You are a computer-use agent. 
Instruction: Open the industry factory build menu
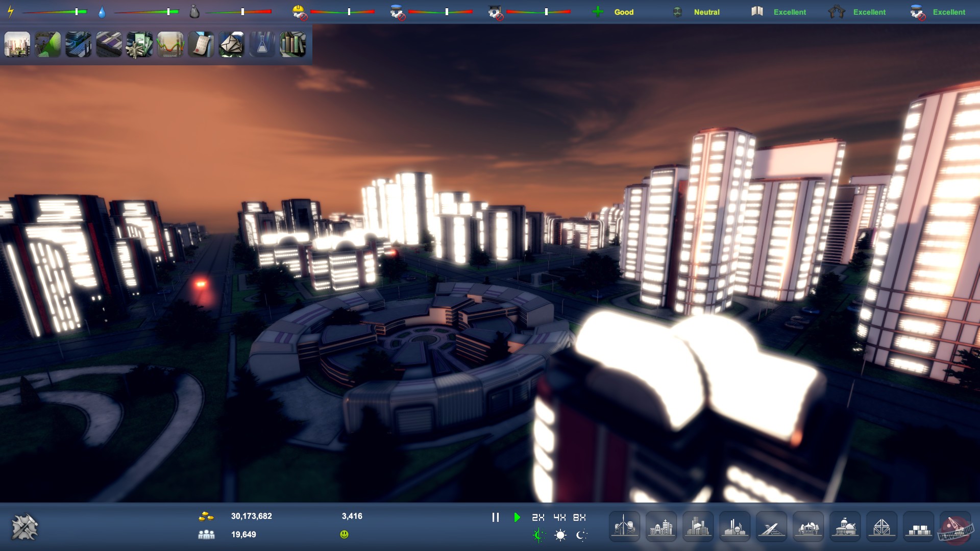pyautogui.click(x=734, y=527)
